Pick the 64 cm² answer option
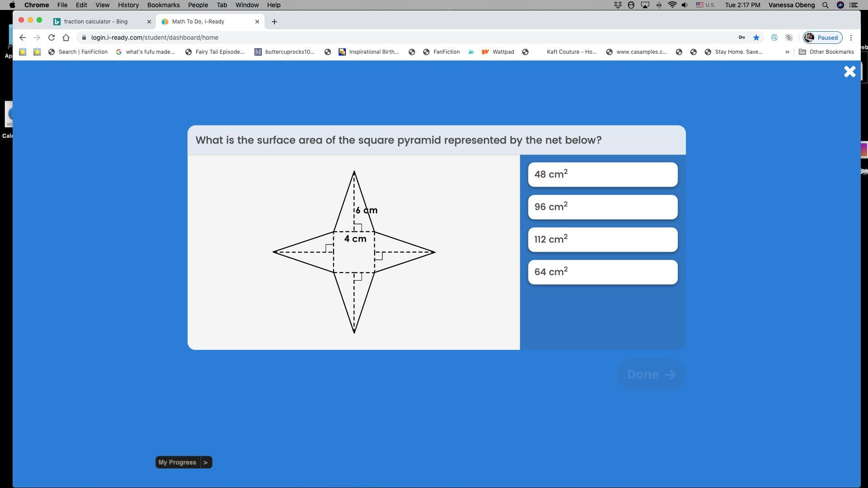This screenshot has height=488, width=868. pos(602,272)
